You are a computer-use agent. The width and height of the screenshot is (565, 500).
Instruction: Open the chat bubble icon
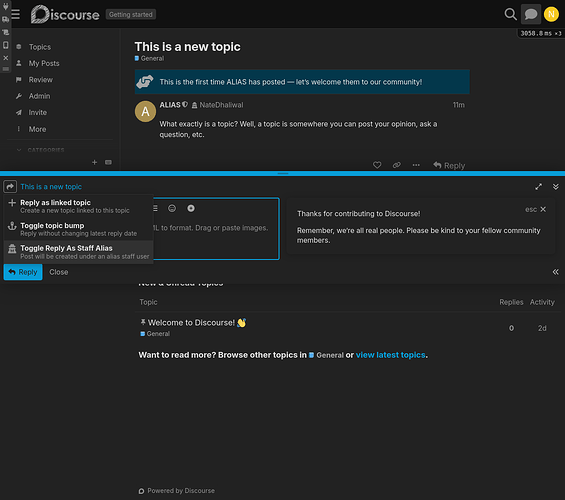click(x=530, y=14)
